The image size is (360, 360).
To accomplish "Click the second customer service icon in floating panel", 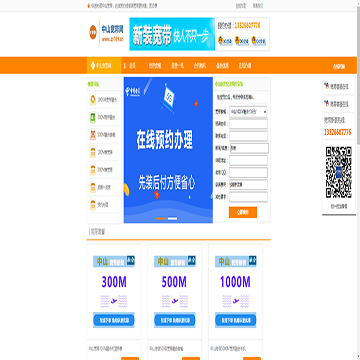I will pyautogui.click(x=326, y=103).
